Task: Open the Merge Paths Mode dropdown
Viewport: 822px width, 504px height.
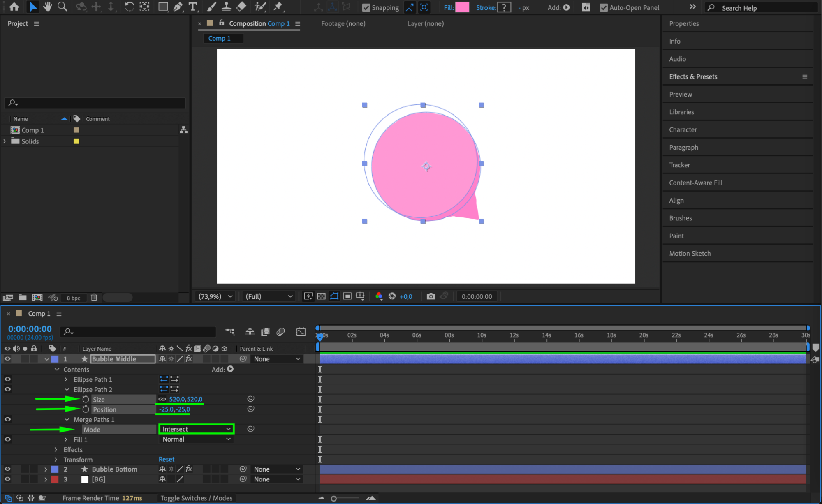Action: pyautogui.click(x=196, y=429)
